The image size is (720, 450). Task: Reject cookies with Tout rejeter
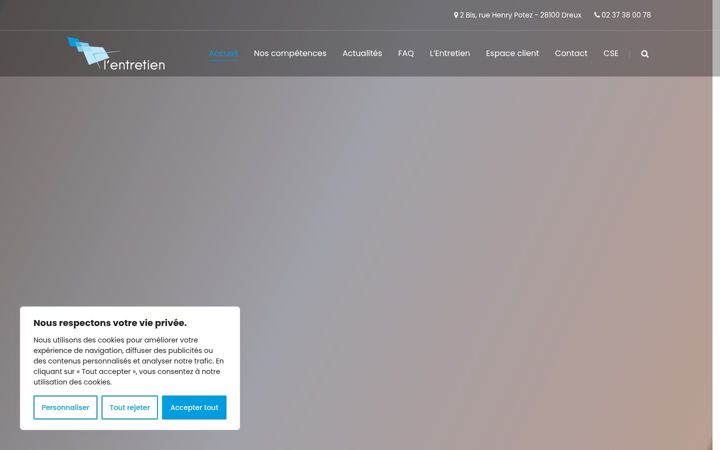pyautogui.click(x=129, y=407)
